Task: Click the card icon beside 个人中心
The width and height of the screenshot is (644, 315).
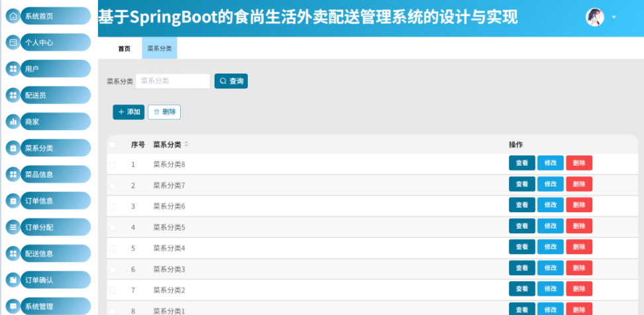Action: coord(13,42)
